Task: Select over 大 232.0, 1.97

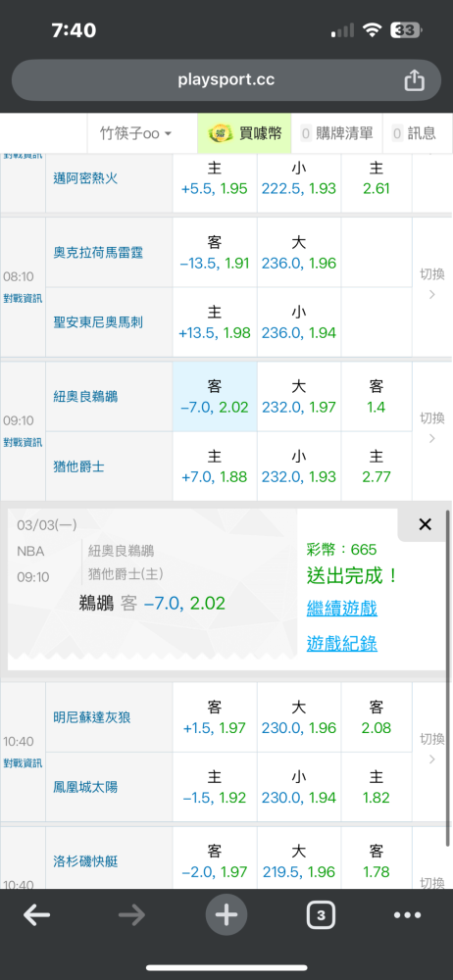Action: (299, 396)
